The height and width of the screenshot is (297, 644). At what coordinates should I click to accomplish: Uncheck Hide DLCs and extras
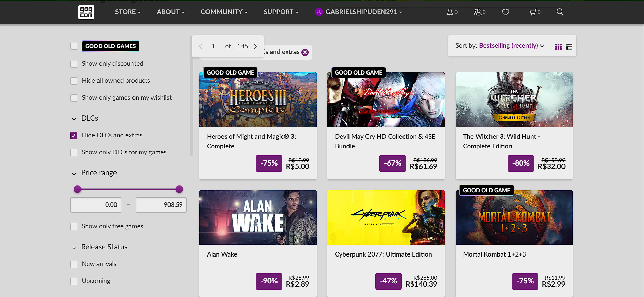pos(74,136)
